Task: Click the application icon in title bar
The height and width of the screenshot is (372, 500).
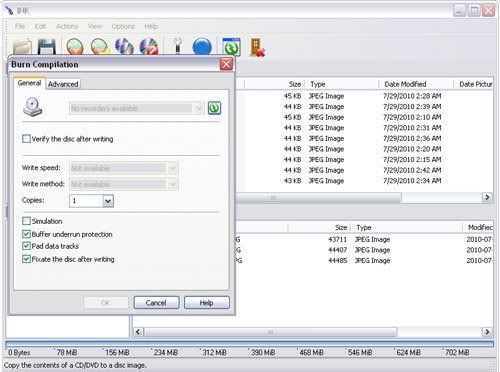Action: pyautogui.click(x=9, y=10)
